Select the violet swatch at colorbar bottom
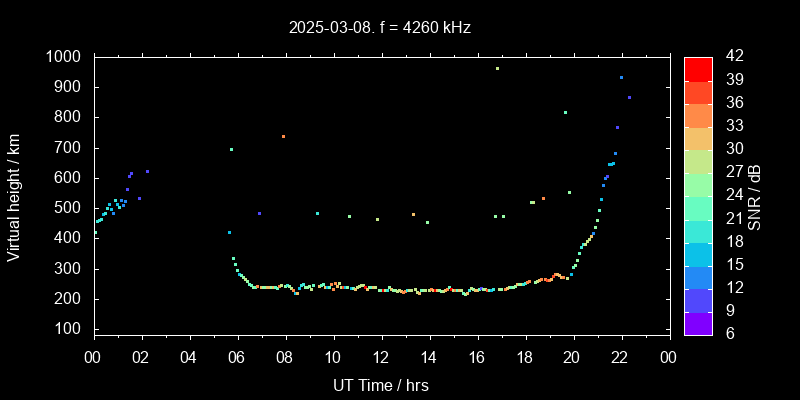Viewport: 800px width, 400px height. [698, 321]
